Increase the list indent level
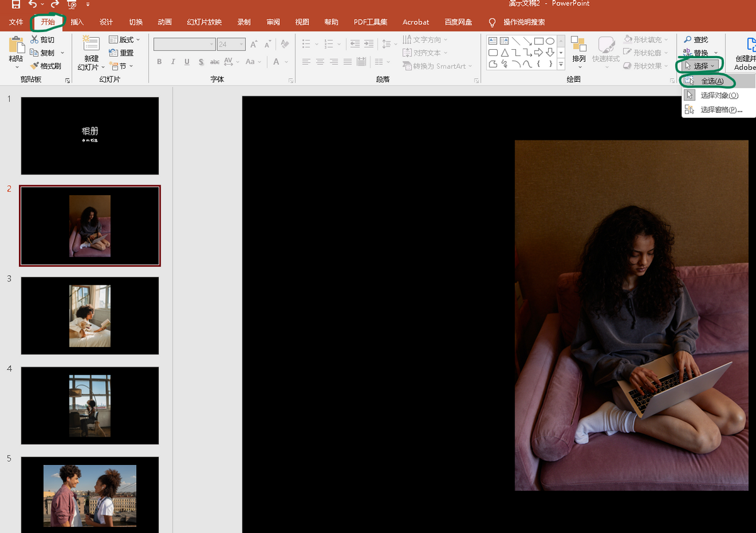The image size is (756, 533). 370,44
